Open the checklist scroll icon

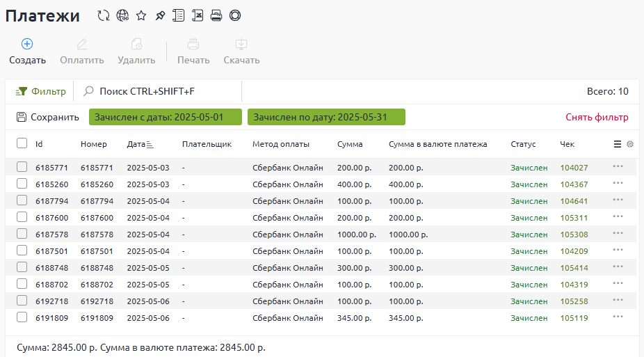click(x=179, y=15)
